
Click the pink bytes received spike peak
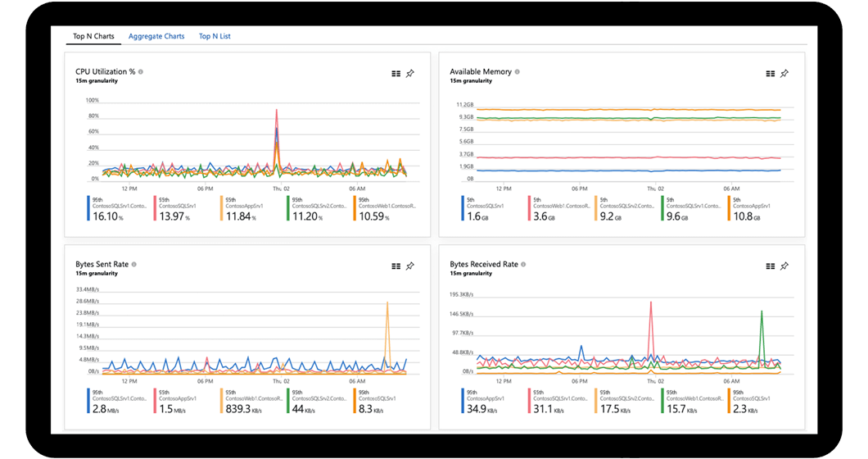pos(651,302)
